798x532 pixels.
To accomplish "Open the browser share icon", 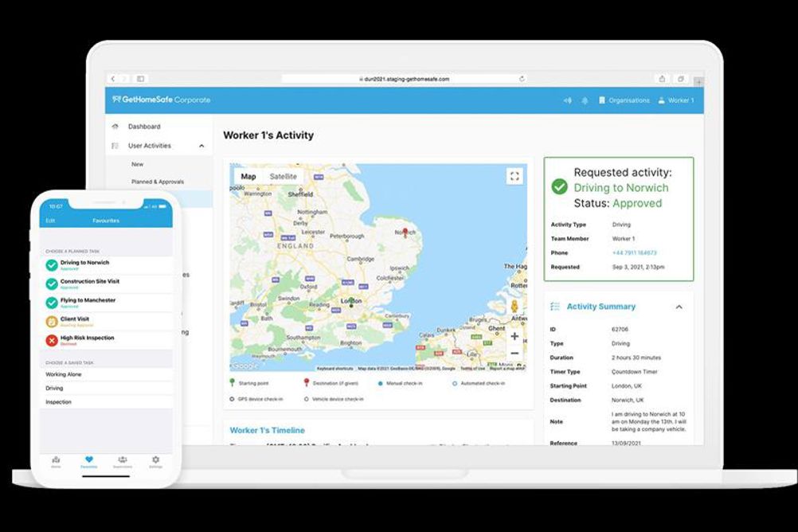I will tap(662, 79).
